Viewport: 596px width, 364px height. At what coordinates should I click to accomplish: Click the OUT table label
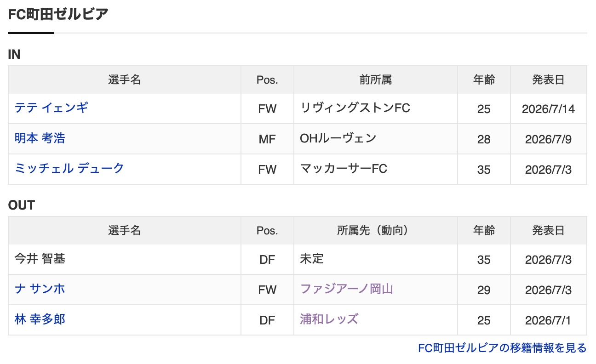pos(21,205)
